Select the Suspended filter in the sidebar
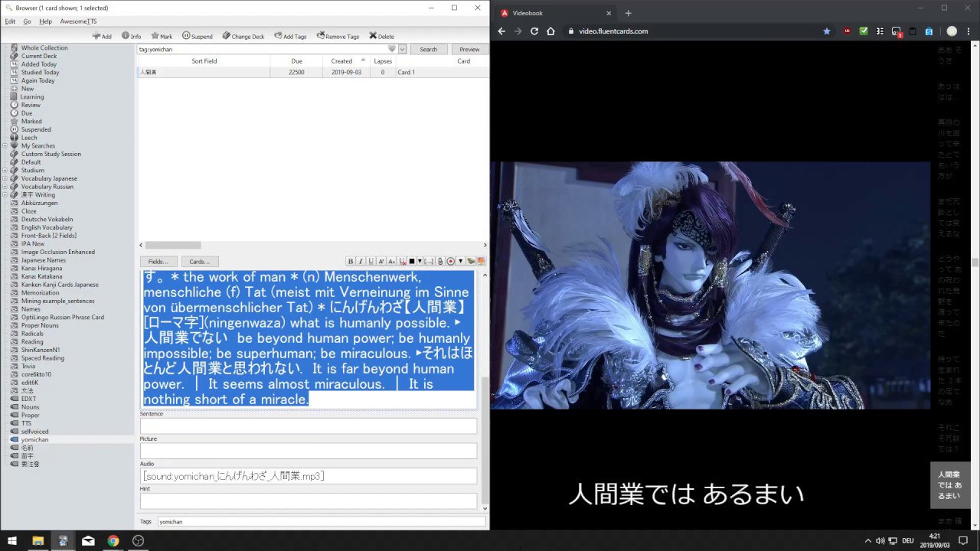The height and width of the screenshot is (551, 980). coord(36,129)
